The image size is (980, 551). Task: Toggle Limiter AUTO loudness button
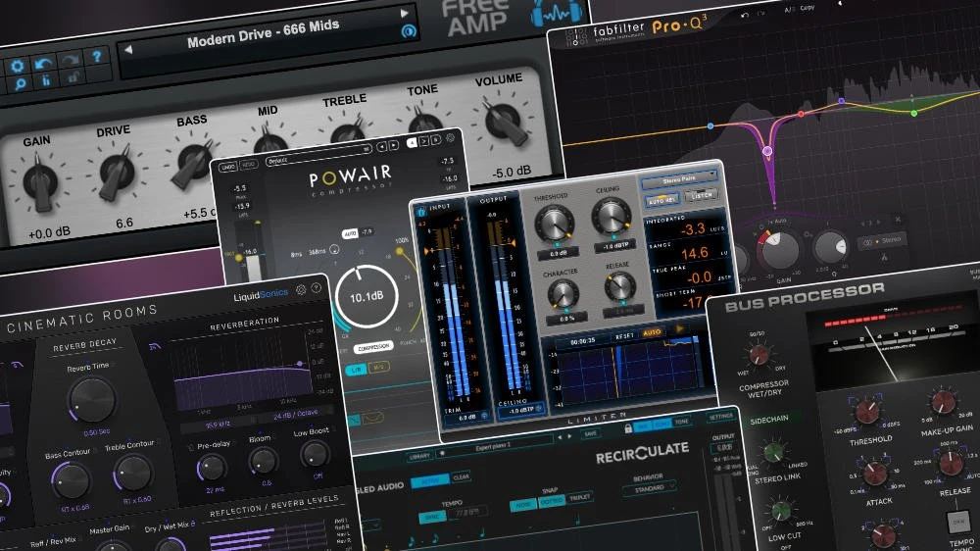[652, 332]
